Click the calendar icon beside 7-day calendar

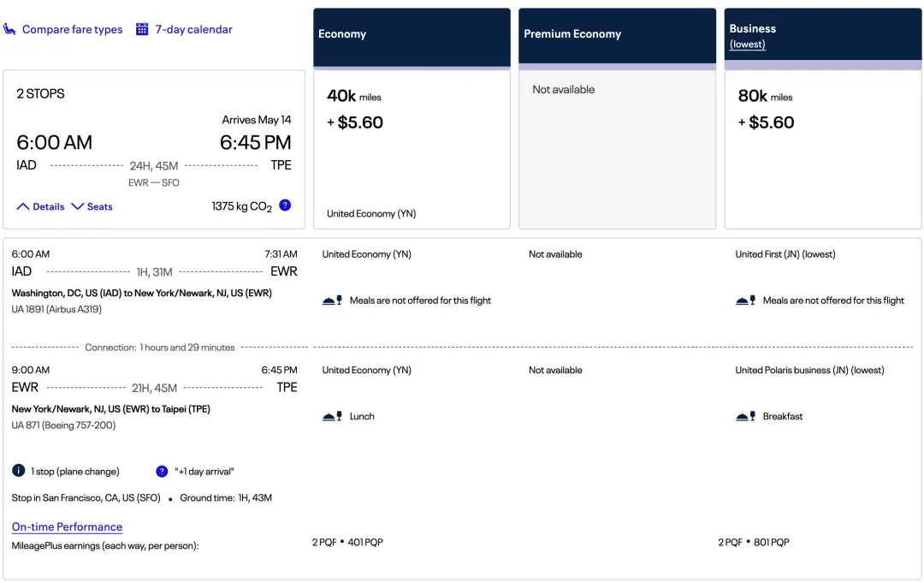coord(142,29)
